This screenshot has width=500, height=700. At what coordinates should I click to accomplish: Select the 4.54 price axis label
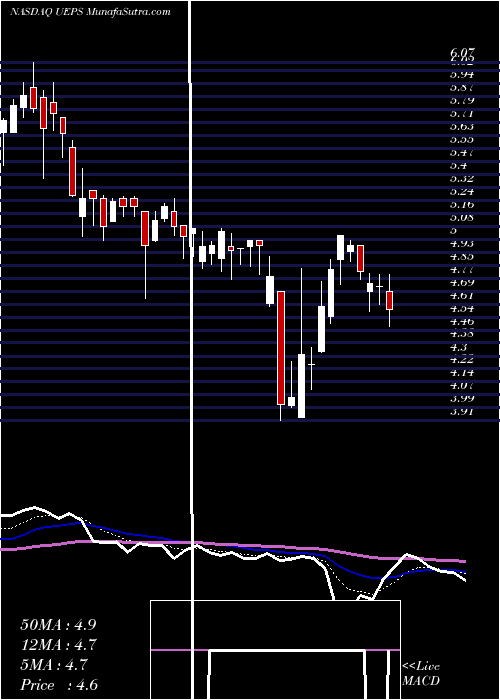tap(462, 308)
